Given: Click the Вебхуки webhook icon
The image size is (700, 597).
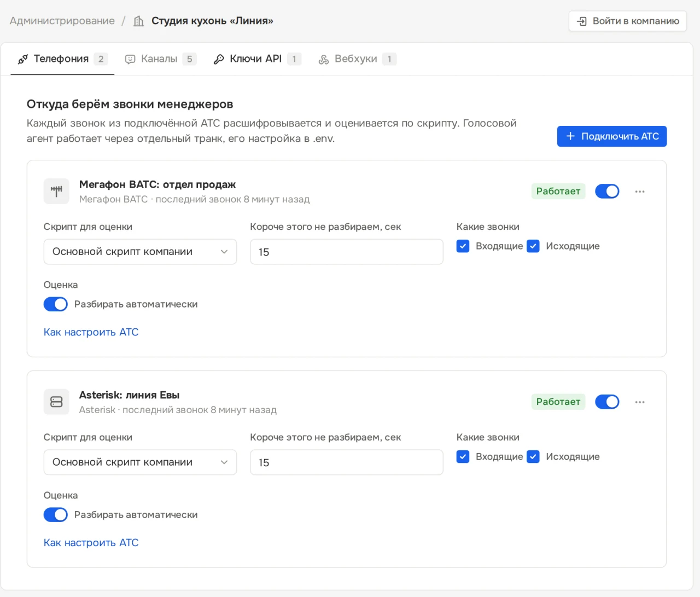Looking at the screenshot, I should tap(324, 59).
